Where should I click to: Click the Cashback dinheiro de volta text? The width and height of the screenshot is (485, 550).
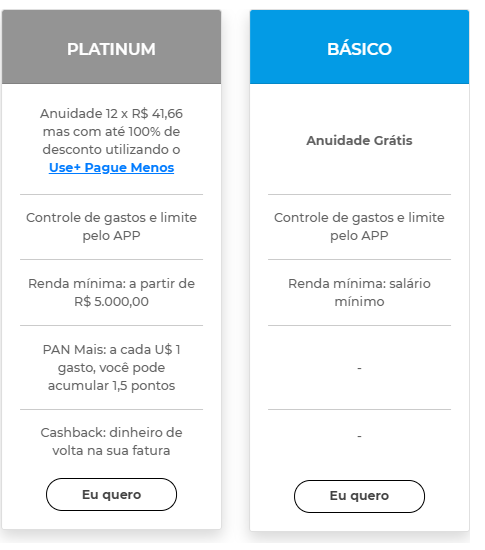[x=111, y=441]
